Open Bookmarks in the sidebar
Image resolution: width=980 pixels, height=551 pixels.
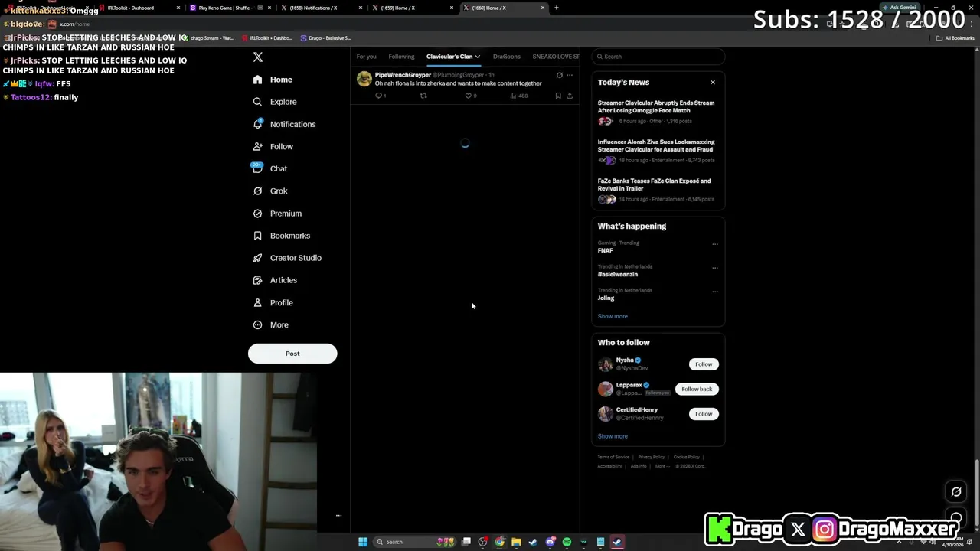click(x=281, y=236)
